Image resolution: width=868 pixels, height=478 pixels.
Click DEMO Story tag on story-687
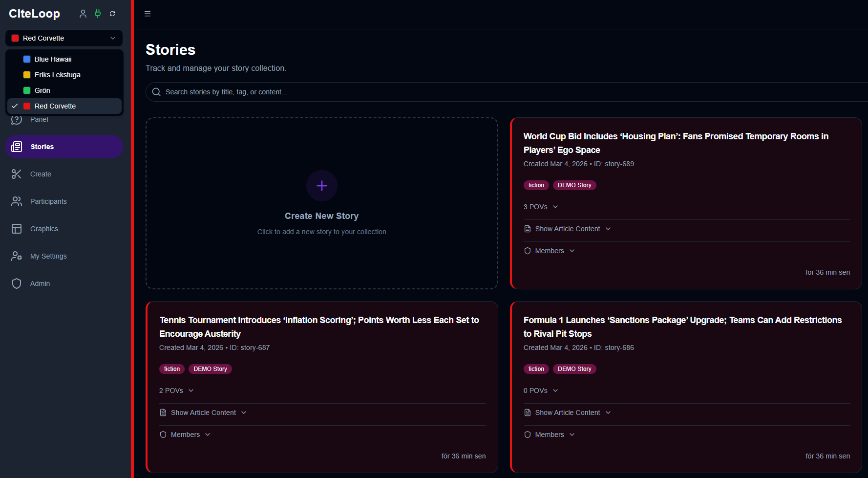[x=210, y=369]
